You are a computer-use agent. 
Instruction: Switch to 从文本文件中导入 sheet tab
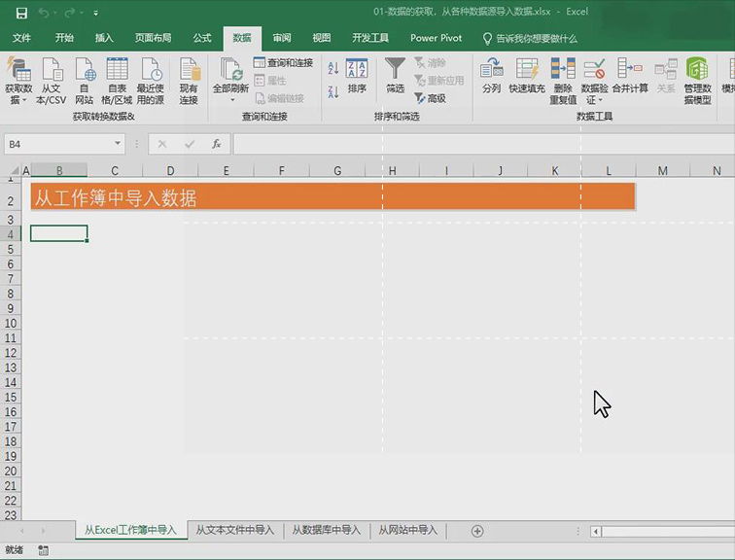pos(235,530)
